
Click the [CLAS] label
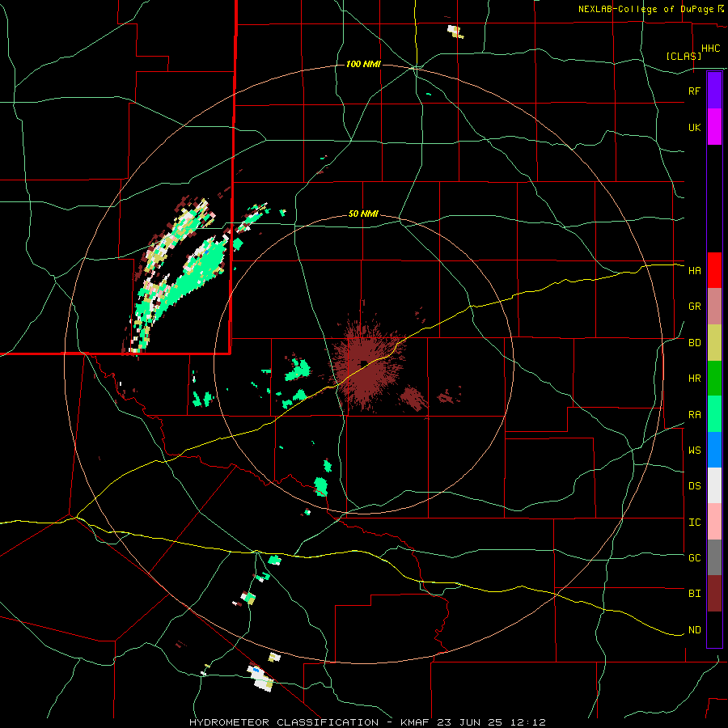coord(684,57)
